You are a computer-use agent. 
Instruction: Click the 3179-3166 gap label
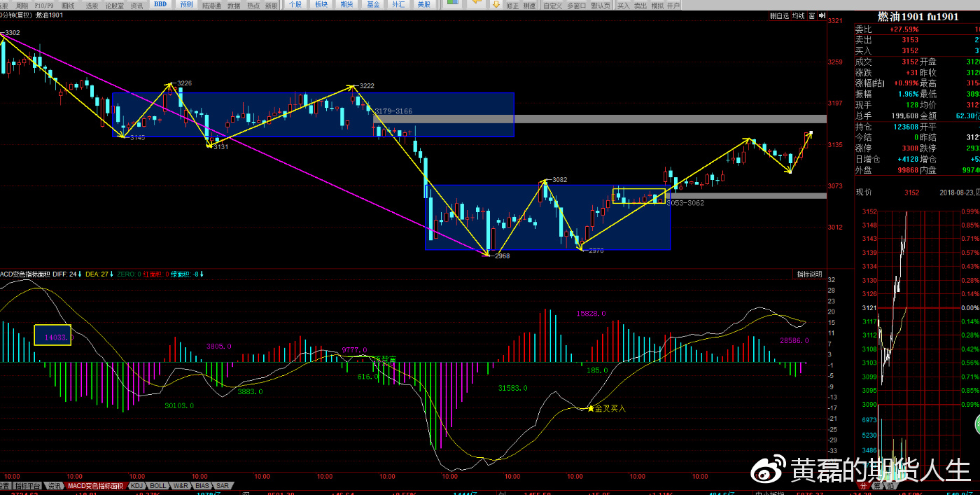click(393, 111)
